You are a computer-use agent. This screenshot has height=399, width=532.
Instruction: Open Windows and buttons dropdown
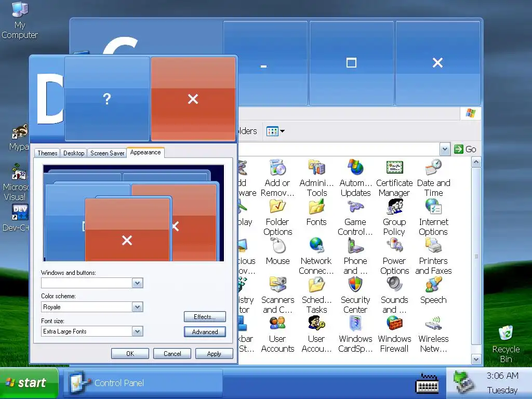coord(137,283)
